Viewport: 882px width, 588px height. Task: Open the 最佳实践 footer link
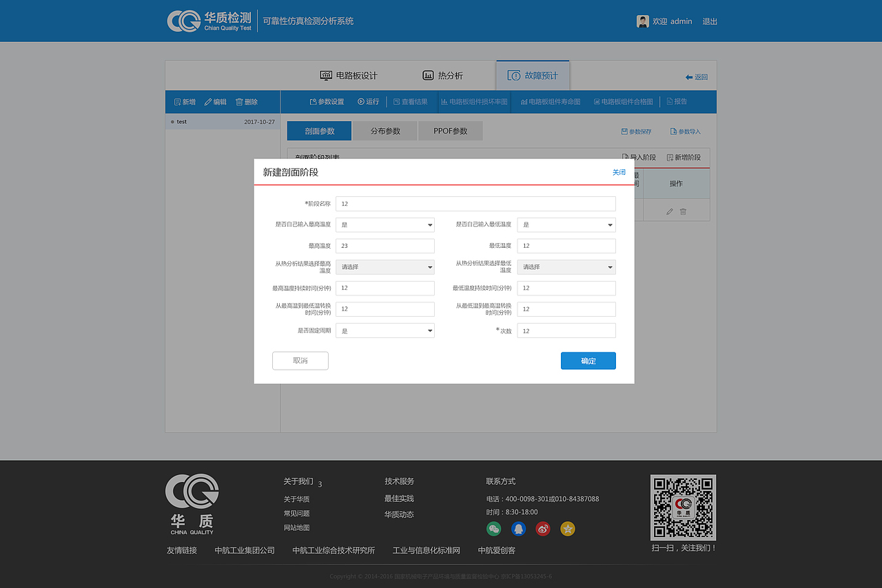click(x=399, y=498)
